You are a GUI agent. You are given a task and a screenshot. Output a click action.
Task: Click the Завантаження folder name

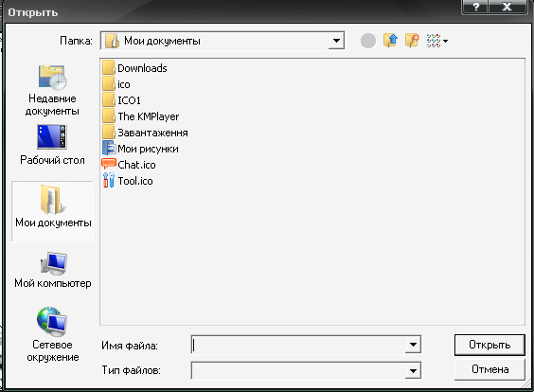(x=152, y=133)
